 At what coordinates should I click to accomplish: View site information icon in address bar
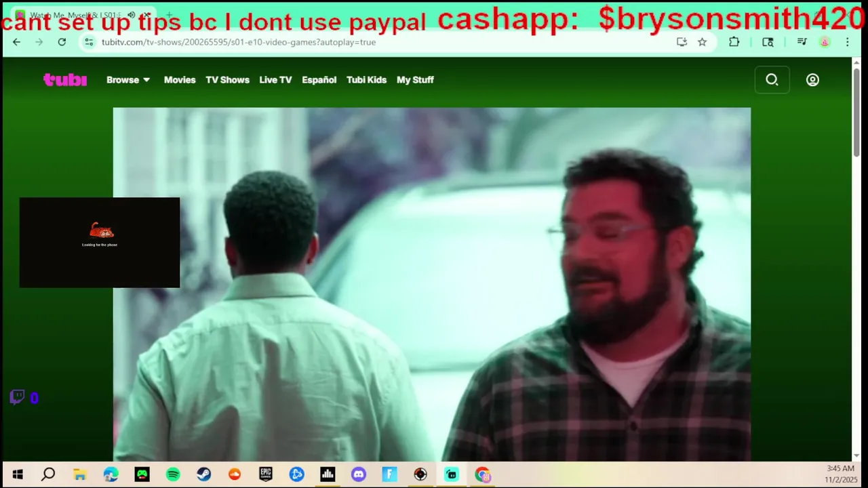click(x=89, y=42)
